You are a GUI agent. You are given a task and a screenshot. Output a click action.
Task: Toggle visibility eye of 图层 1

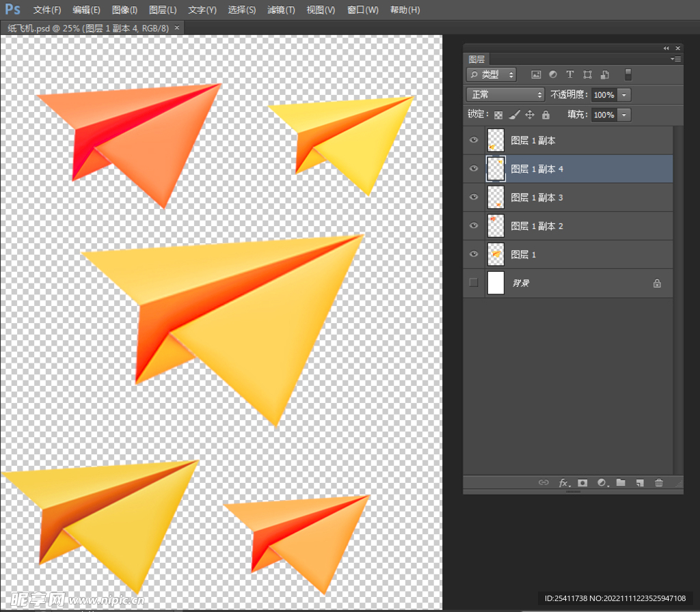[474, 254]
